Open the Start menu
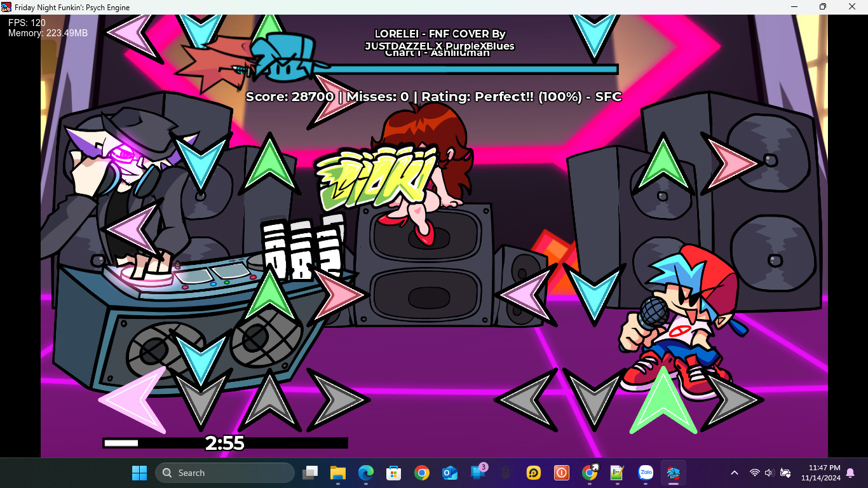Screen dimensions: 868x488 tap(139, 473)
